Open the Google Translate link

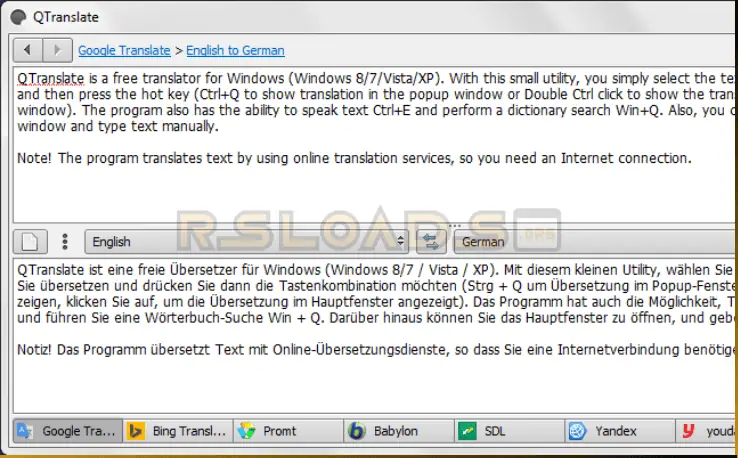[x=124, y=50]
